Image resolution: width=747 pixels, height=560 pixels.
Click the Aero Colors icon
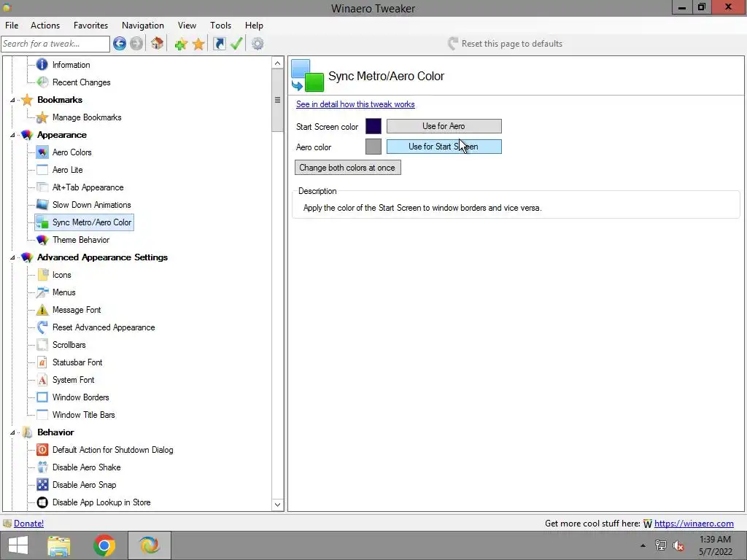pos(42,152)
